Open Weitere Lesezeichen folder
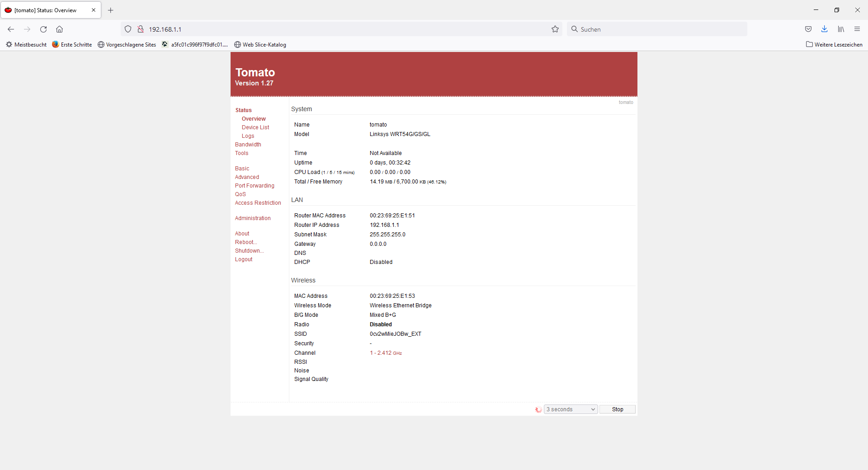Screen dimensions: 868x470 834,44
